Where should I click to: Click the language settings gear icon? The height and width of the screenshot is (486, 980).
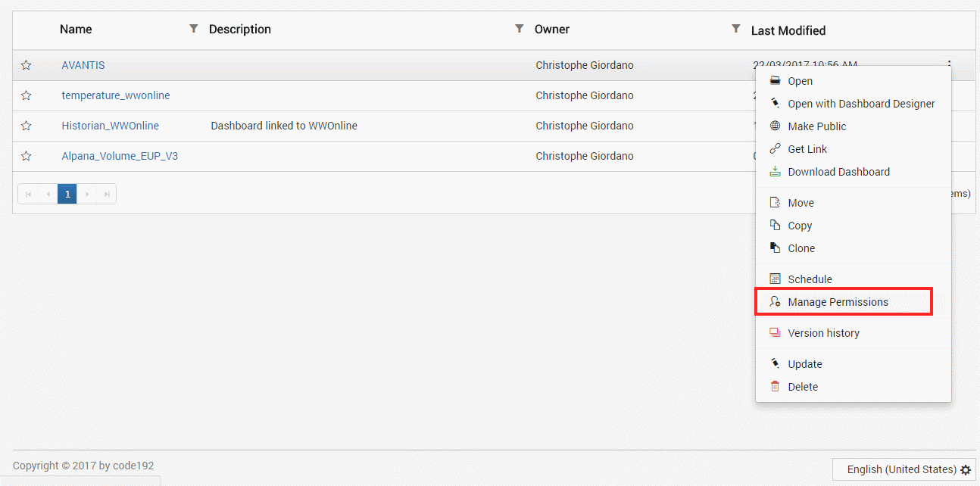(x=966, y=470)
